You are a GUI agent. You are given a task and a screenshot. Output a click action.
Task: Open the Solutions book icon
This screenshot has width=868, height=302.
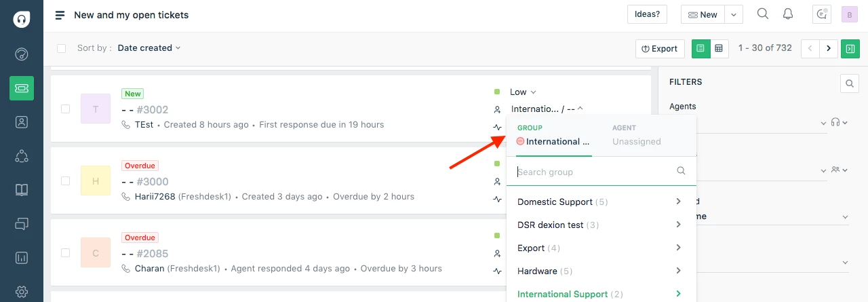[22, 190]
